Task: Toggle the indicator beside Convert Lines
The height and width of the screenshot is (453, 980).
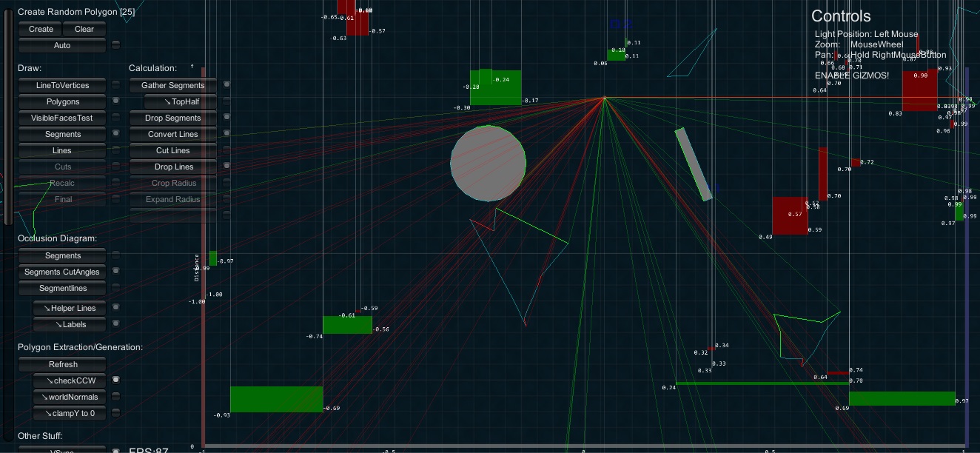Action: [226, 134]
